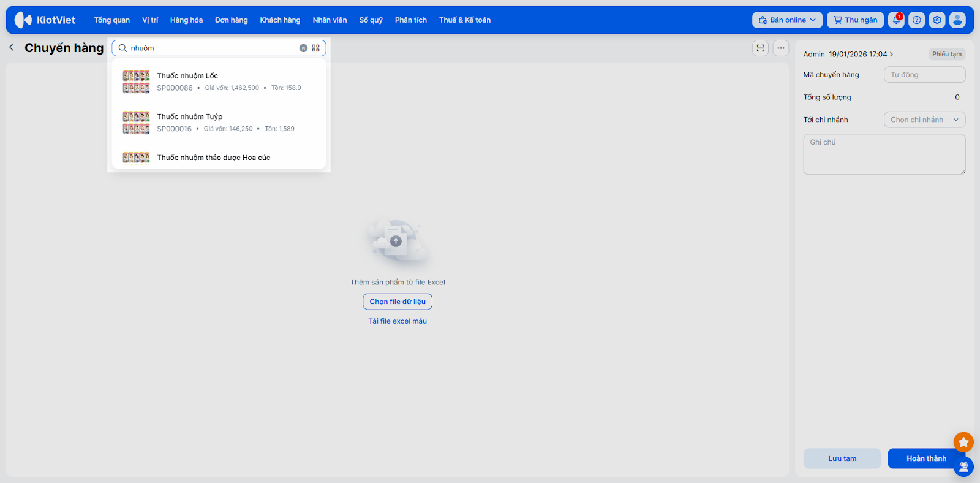This screenshot has width=980, height=483.
Task: Click the Mã chuyển hàng Tự động field
Action: pos(925,75)
